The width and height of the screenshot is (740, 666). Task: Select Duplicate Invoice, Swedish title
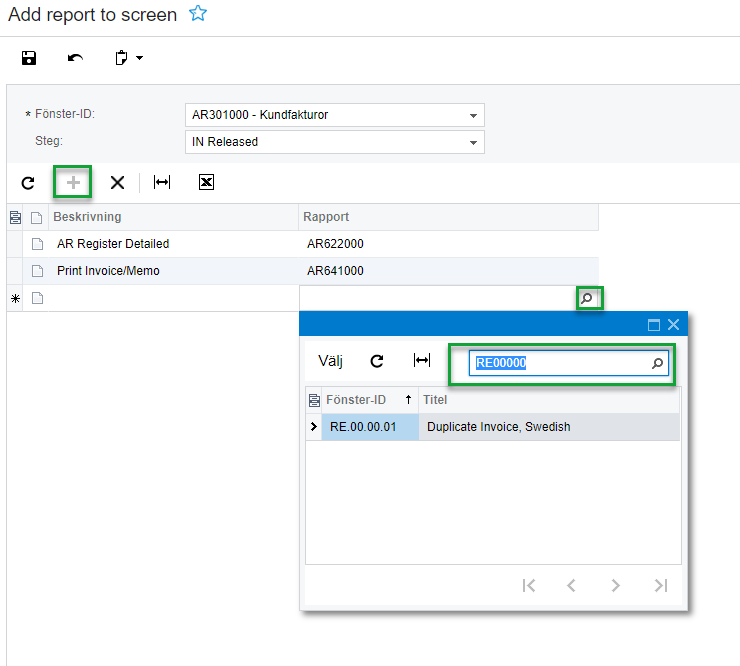click(x=549, y=427)
